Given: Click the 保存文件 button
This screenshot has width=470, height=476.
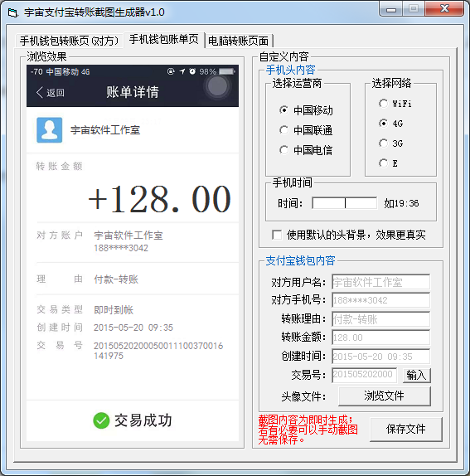Looking at the screenshot, I should (406, 429).
